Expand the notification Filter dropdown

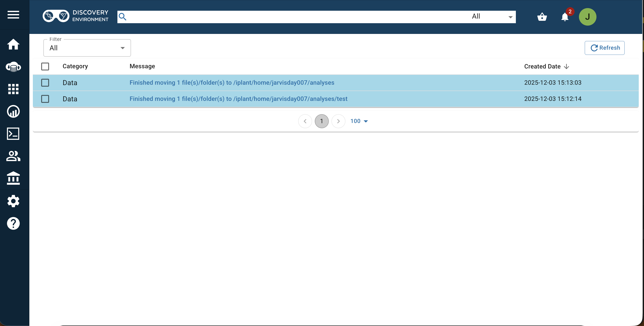pos(87,48)
